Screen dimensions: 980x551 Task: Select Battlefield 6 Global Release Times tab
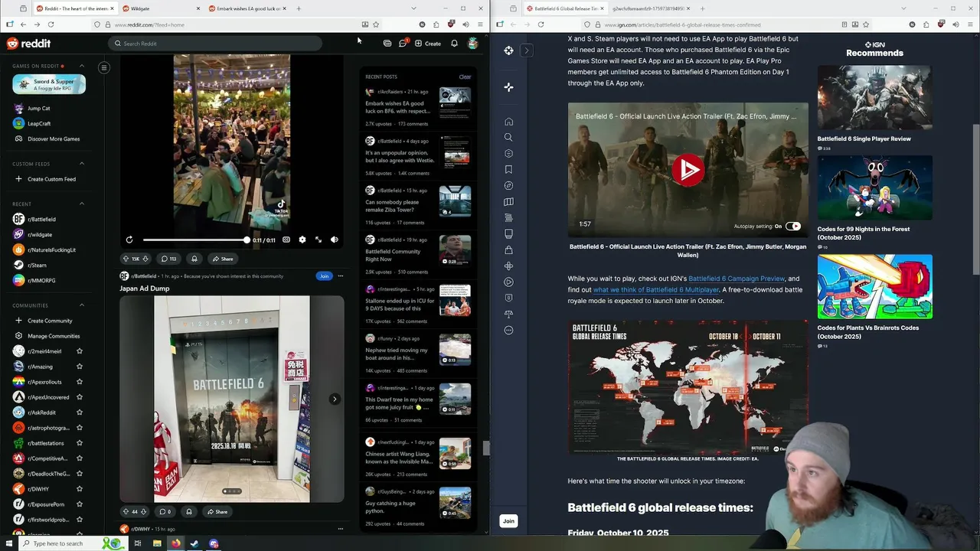coord(565,8)
